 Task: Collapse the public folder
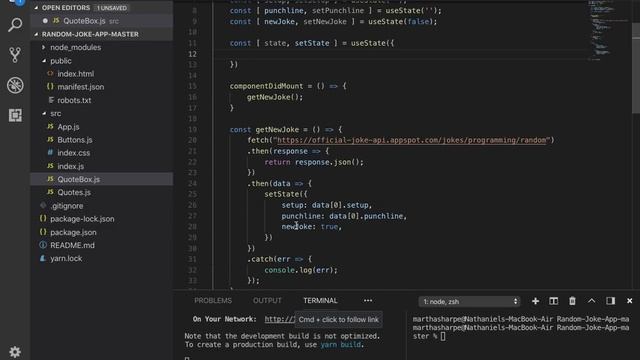(44, 61)
